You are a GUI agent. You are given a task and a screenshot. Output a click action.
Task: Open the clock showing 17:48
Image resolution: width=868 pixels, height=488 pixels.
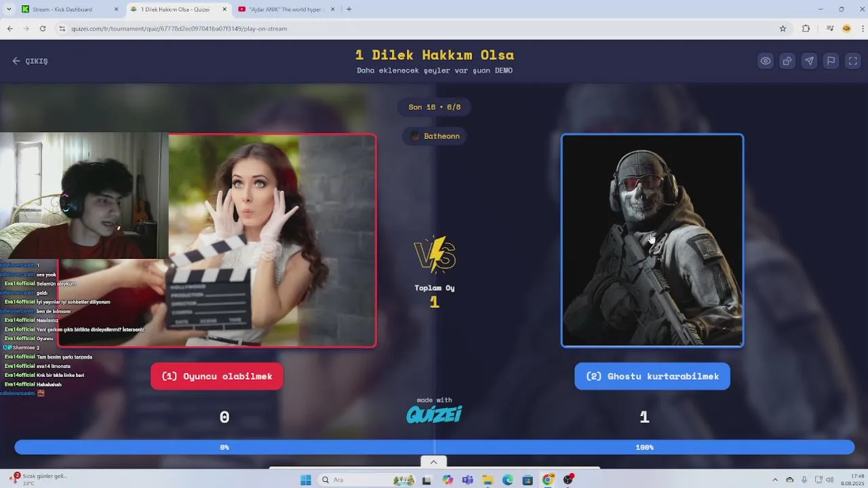[852, 480]
